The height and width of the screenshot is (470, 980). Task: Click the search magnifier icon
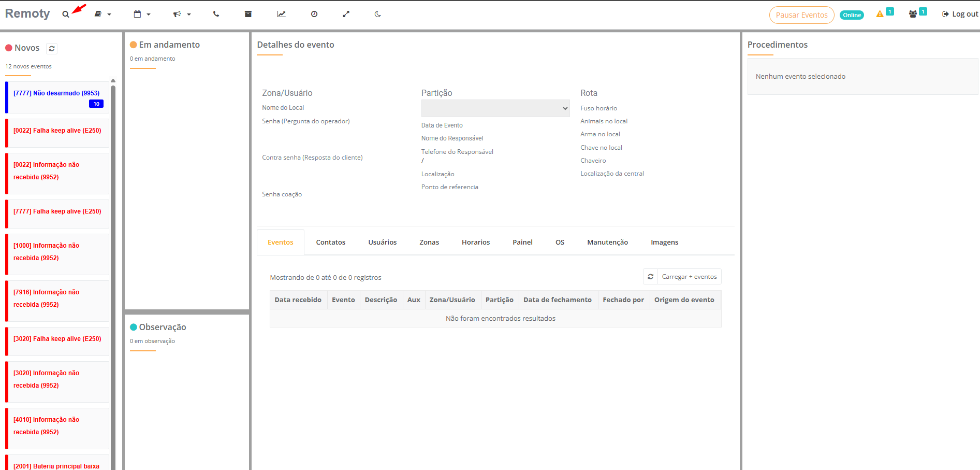tap(66, 15)
